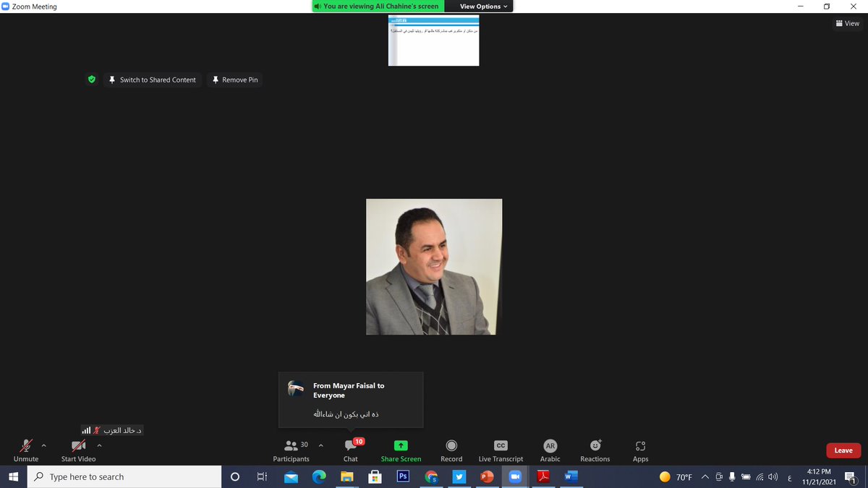
Task: Launch Microsoft Edge from taskbar
Action: [x=319, y=476]
